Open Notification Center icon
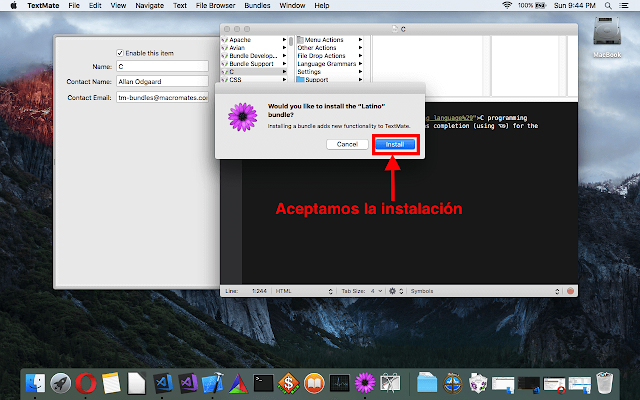 coord(624,5)
